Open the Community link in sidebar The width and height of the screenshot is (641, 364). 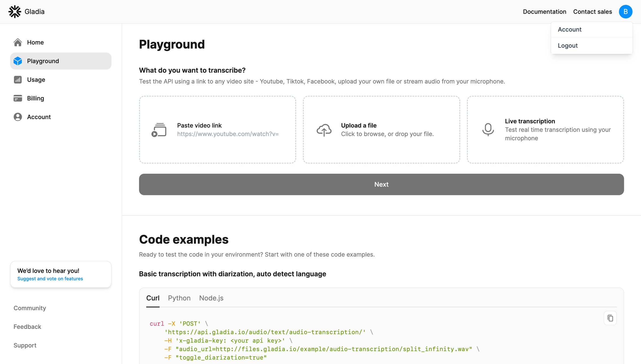pyautogui.click(x=30, y=308)
